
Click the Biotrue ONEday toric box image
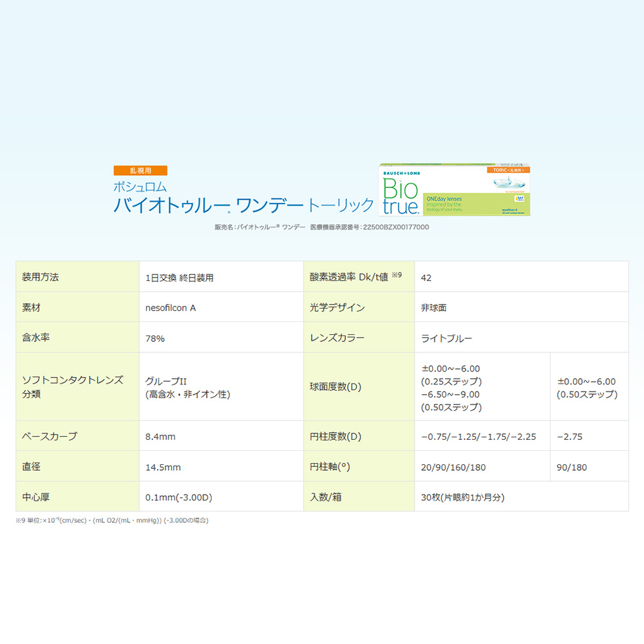pos(454,189)
